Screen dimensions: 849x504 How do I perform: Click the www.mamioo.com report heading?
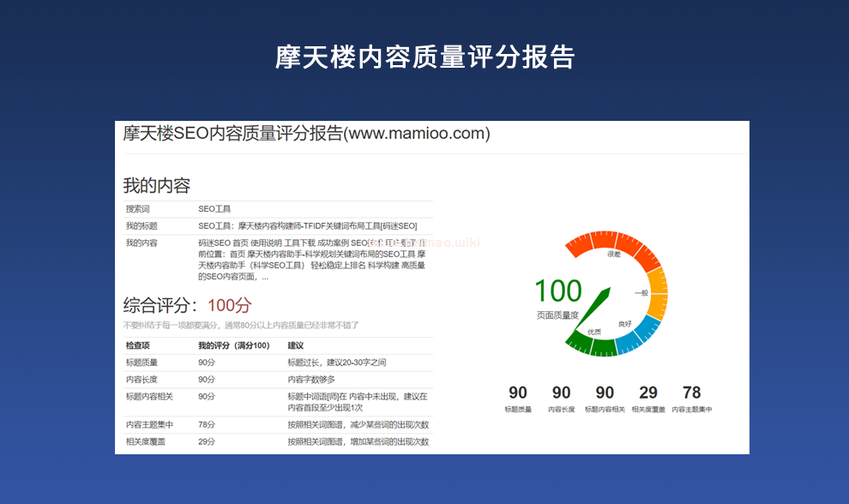307,134
